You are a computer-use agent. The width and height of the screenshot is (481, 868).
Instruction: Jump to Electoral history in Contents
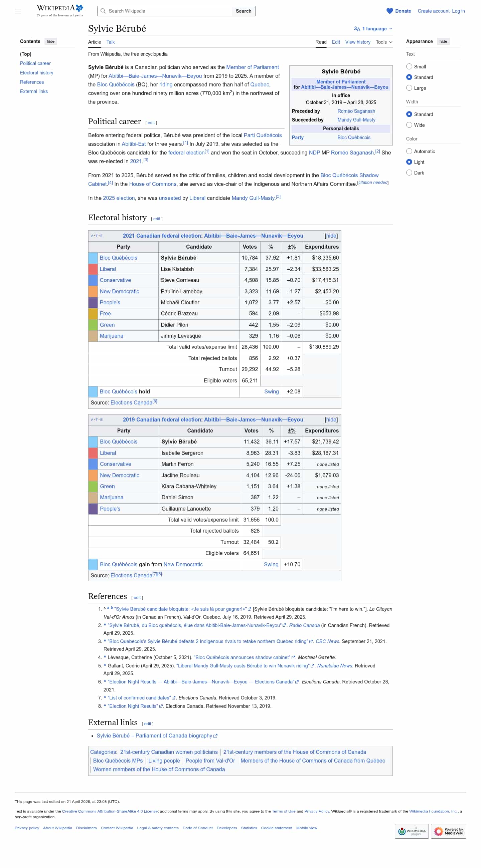[36, 73]
